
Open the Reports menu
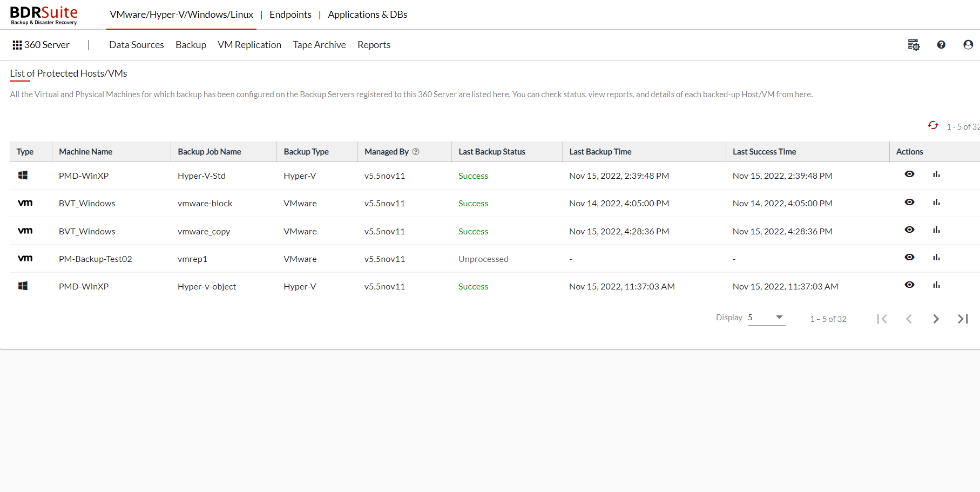coord(374,45)
